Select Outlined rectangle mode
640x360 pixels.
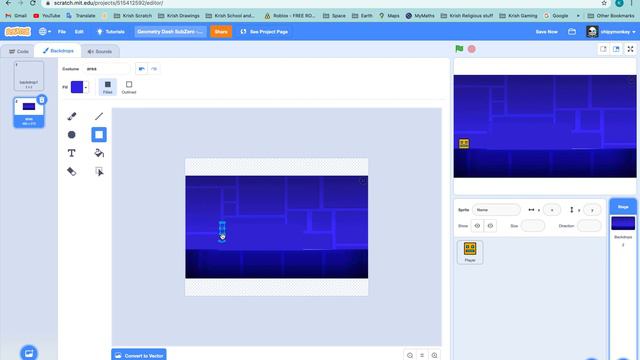[129, 87]
